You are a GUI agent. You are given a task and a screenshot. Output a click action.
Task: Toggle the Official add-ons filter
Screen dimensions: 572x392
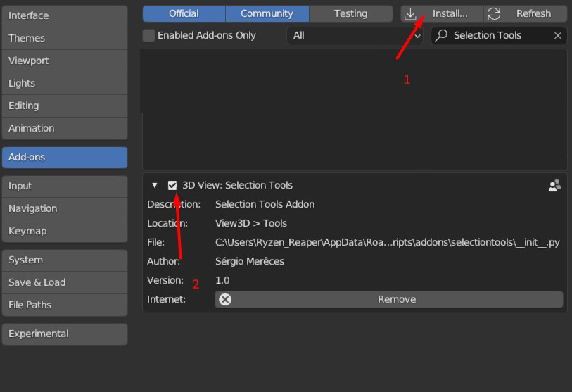pyautogui.click(x=184, y=13)
